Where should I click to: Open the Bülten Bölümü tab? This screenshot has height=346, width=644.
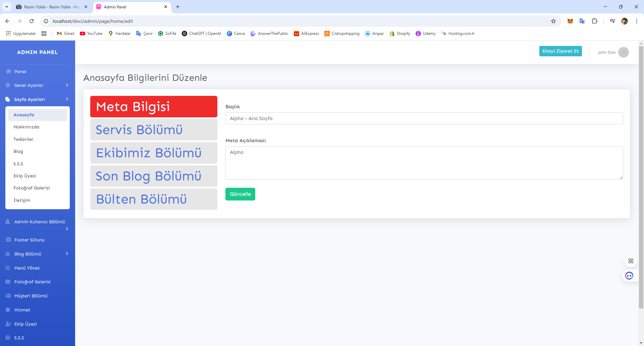[x=154, y=199]
